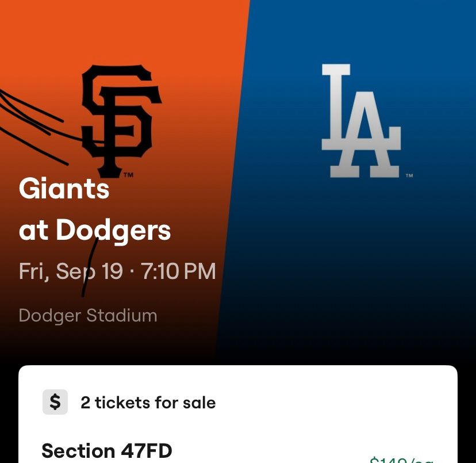Screen dimensions: 476x463
Task: Click the word "Giants" in the title
Action: [64, 188]
